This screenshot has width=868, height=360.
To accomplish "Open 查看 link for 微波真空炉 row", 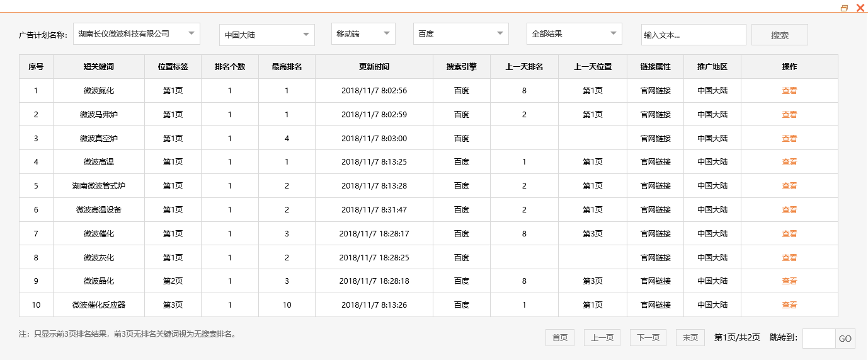I will 789,139.
